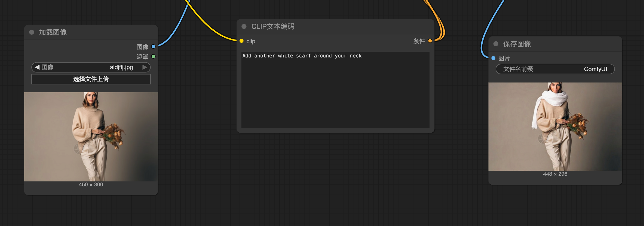Click the green 遮罩 output port

click(153, 56)
